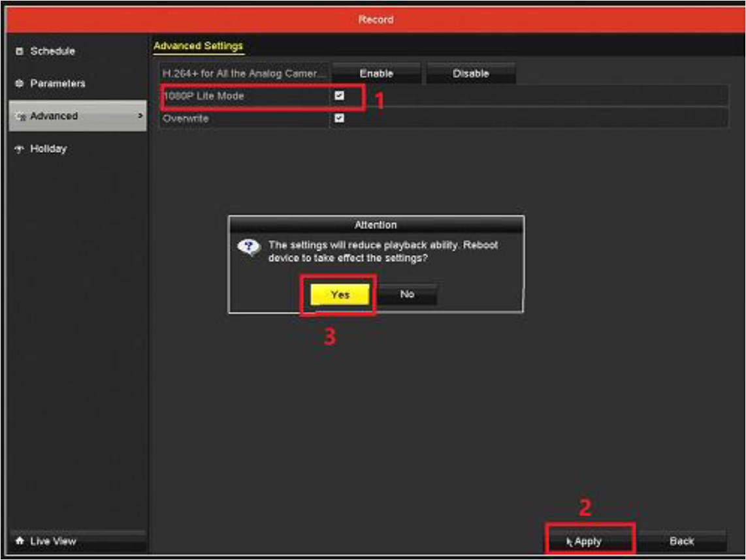This screenshot has height=560, width=746.
Task: Go back with the Back button
Action: 681,542
